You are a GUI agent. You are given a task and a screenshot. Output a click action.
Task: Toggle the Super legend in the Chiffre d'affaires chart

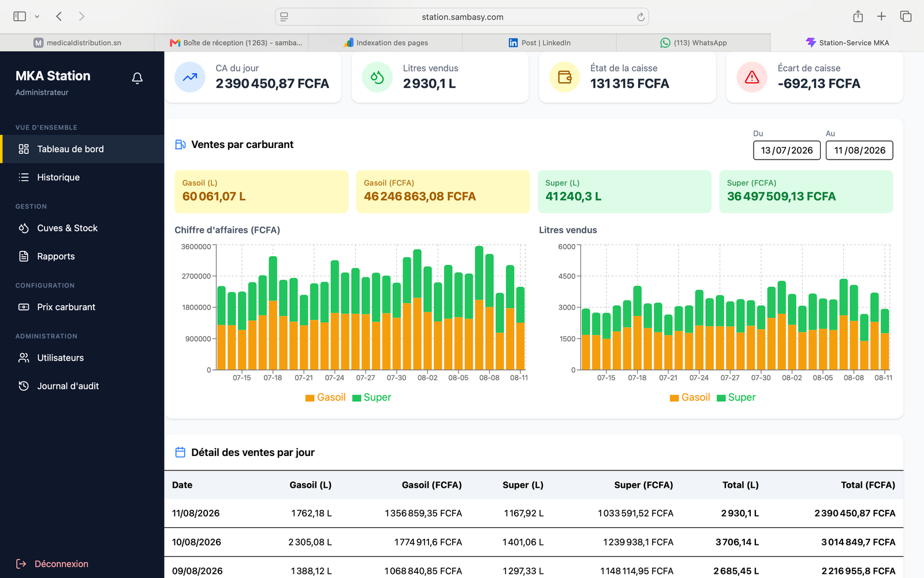coord(371,398)
